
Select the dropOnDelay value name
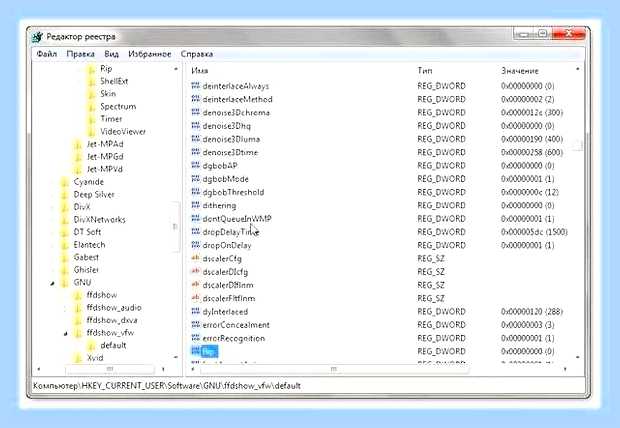pos(227,245)
